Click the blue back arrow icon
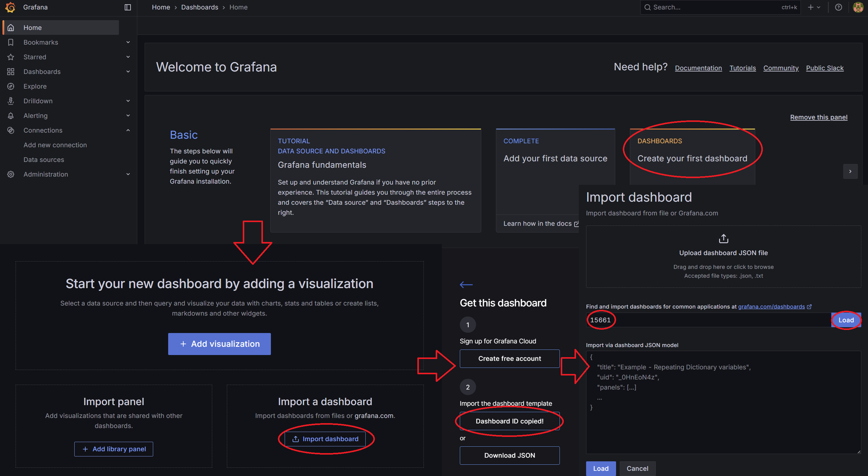The height and width of the screenshot is (476, 868). coord(466,284)
